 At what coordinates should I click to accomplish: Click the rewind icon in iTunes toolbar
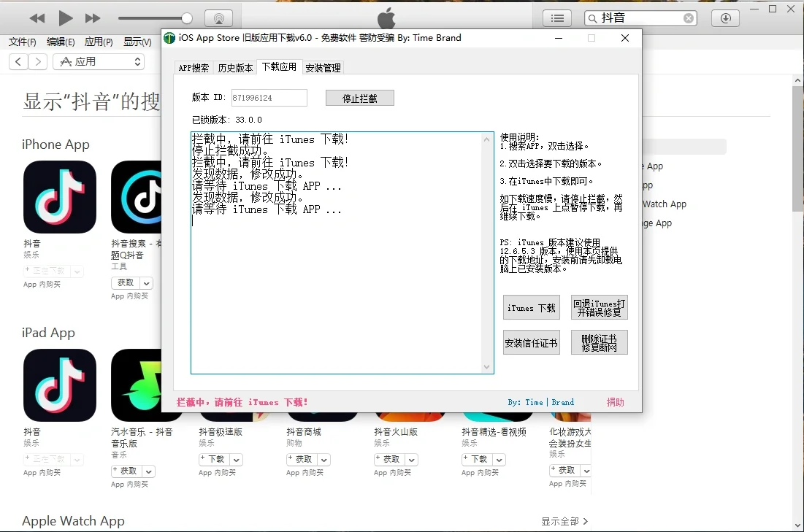[37, 18]
